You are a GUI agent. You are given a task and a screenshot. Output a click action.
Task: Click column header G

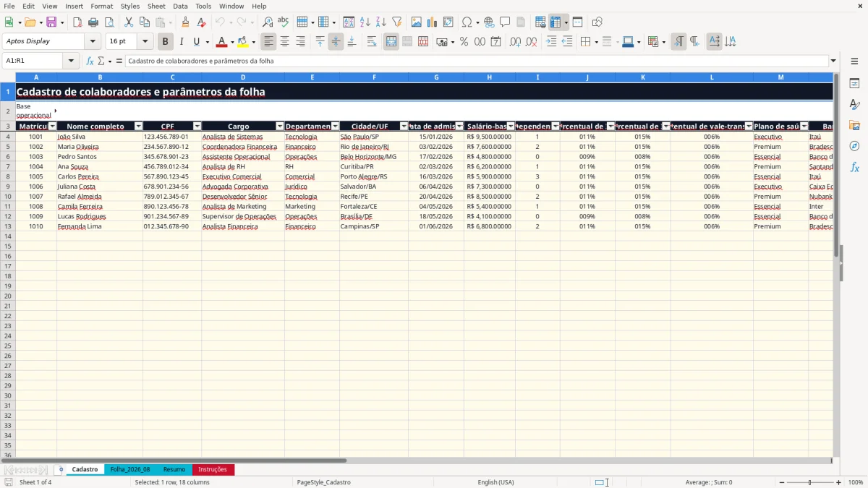pos(436,77)
